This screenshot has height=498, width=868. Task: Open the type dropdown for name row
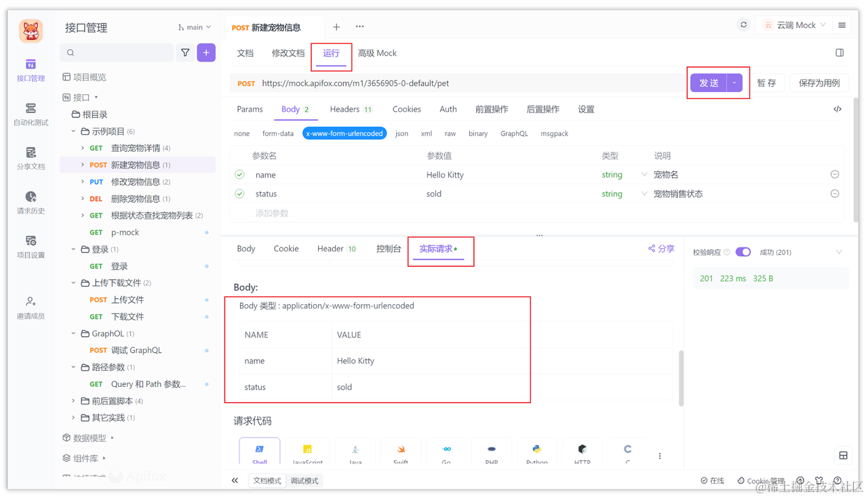click(x=644, y=175)
